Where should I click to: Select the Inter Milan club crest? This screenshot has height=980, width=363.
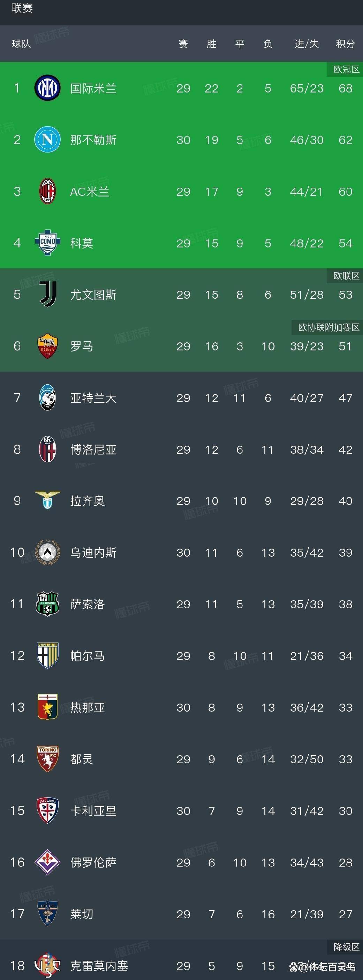click(47, 88)
